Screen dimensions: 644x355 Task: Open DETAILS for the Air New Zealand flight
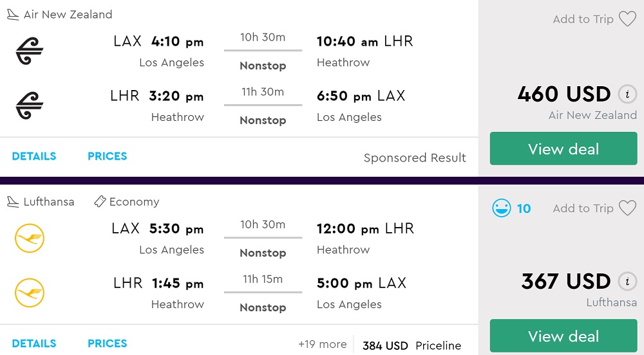[34, 156]
